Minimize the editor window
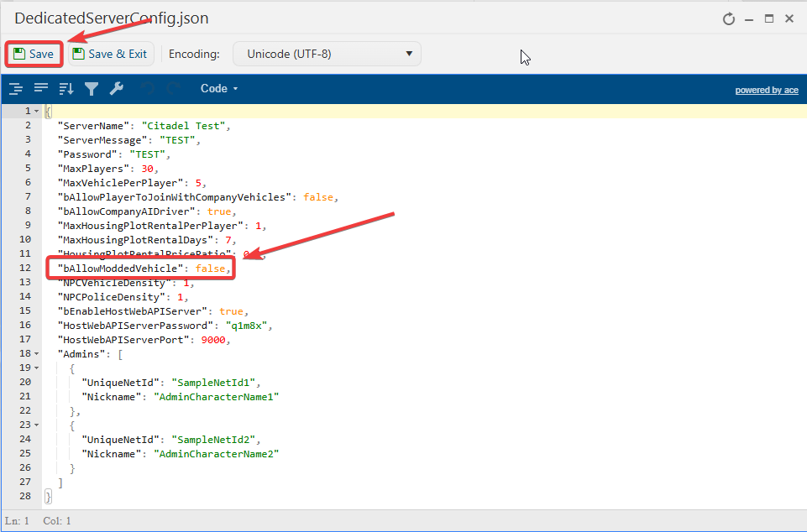The image size is (807, 532). pos(749,19)
